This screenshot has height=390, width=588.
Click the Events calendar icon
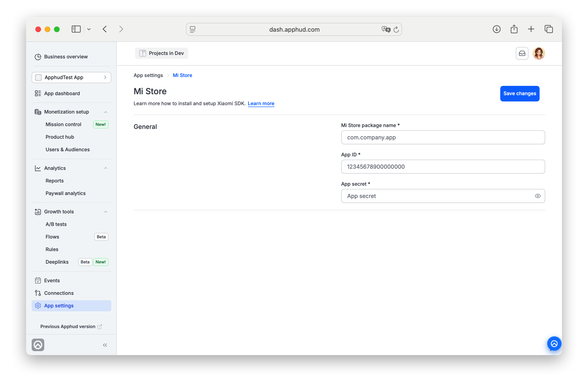tap(38, 281)
